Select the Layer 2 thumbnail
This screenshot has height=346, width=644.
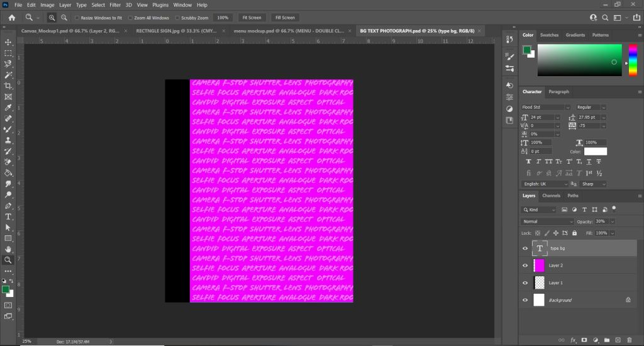point(539,265)
